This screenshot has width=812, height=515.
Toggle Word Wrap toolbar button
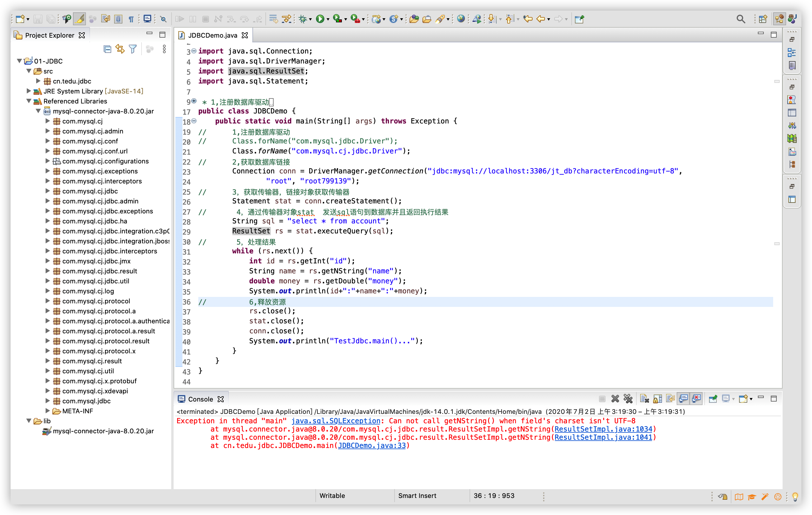tap(105, 19)
